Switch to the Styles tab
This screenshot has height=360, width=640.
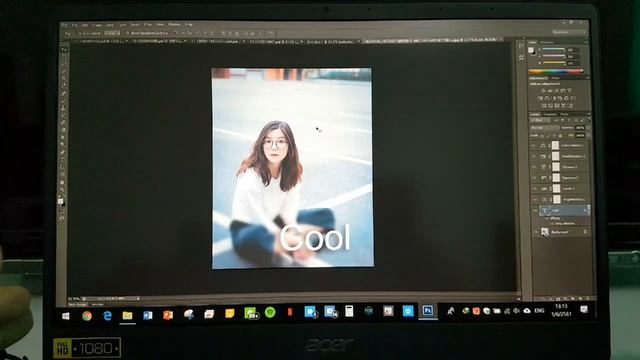(555, 78)
